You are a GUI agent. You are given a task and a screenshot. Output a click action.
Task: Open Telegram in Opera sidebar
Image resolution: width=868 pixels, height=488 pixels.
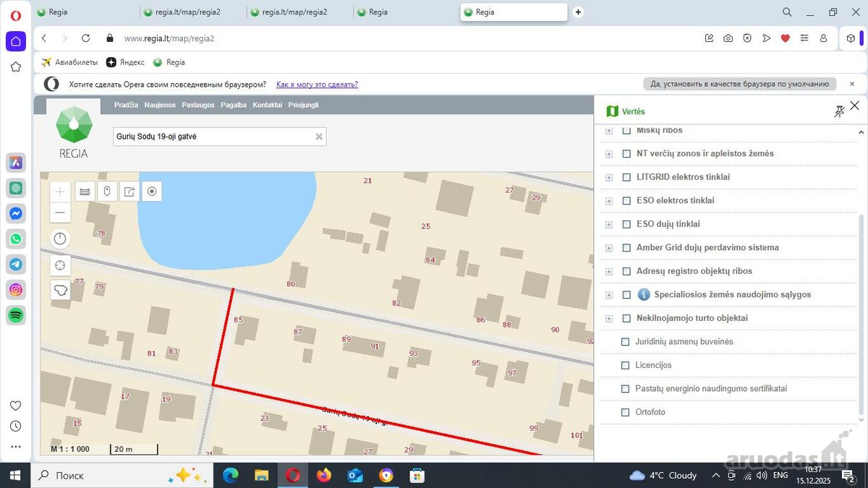pos(16,264)
